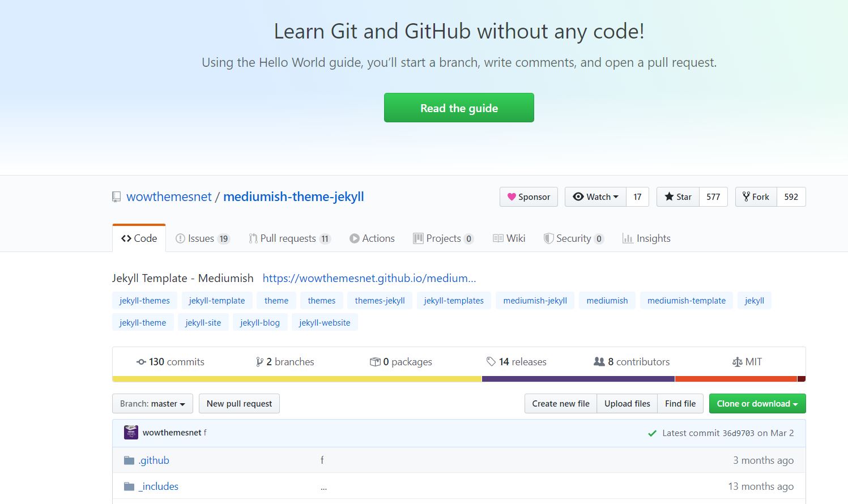Image resolution: width=848 pixels, height=504 pixels.
Task: Click the Security shield icon
Action: [x=548, y=238]
